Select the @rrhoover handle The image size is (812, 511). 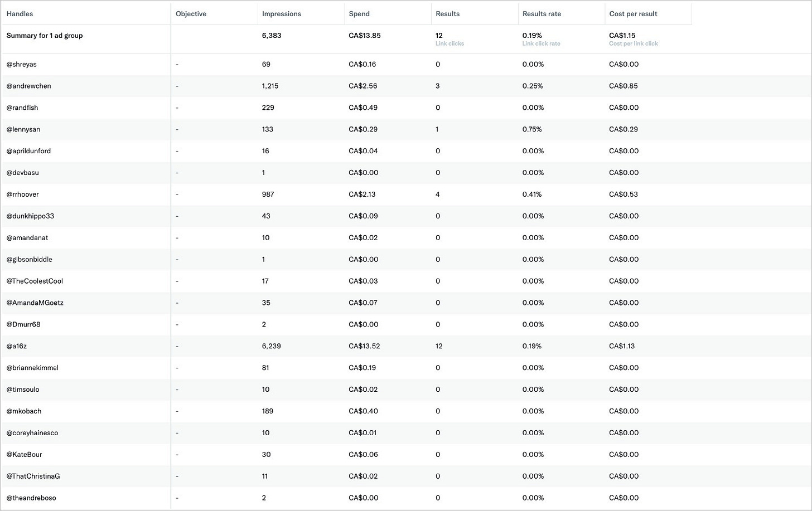tap(22, 195)
